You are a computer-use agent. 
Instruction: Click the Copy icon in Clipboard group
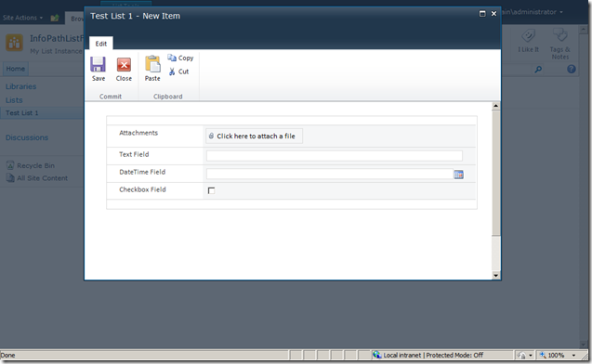pos(172,58)
